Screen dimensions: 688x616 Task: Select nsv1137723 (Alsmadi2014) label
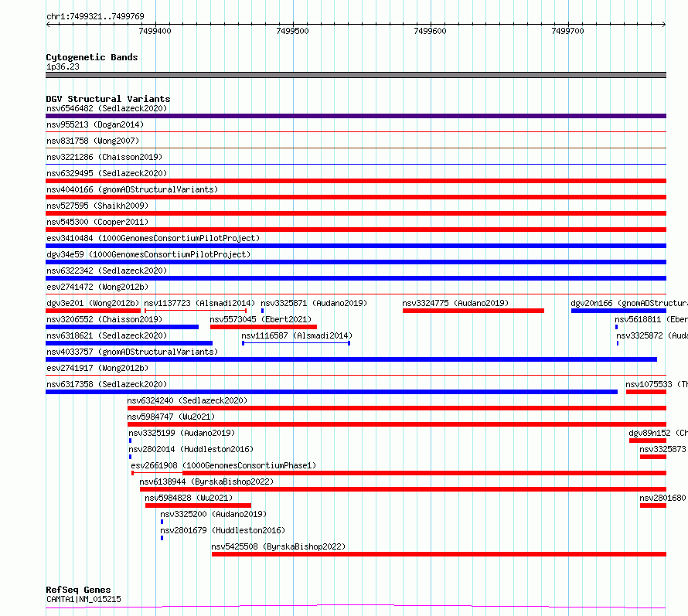199,303
